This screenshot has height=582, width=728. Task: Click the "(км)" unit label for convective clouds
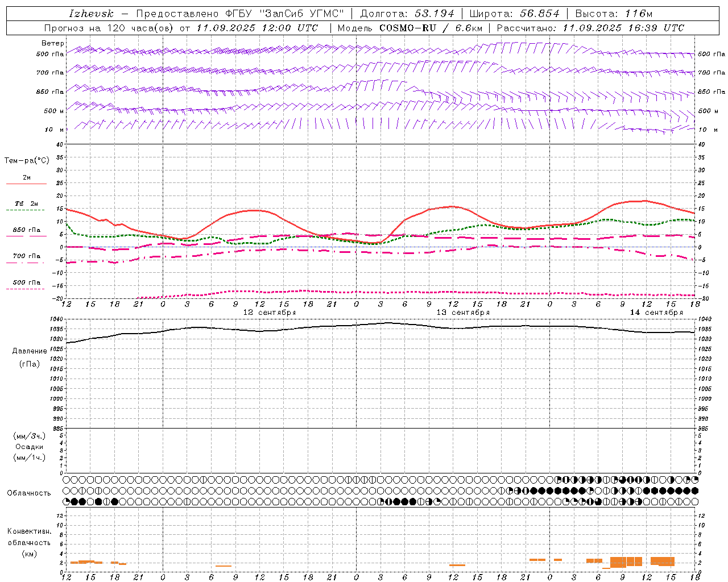30,554
